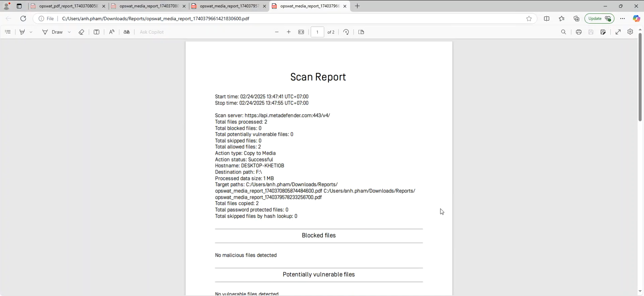Select the Draw tool

tap(52, 32)
